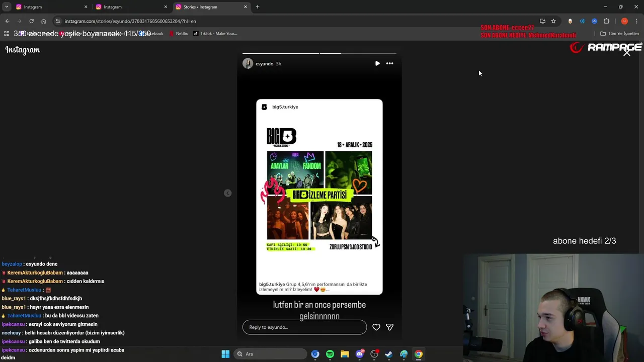
Task: Close the second Instagram tab
Action: click(166, 7)
